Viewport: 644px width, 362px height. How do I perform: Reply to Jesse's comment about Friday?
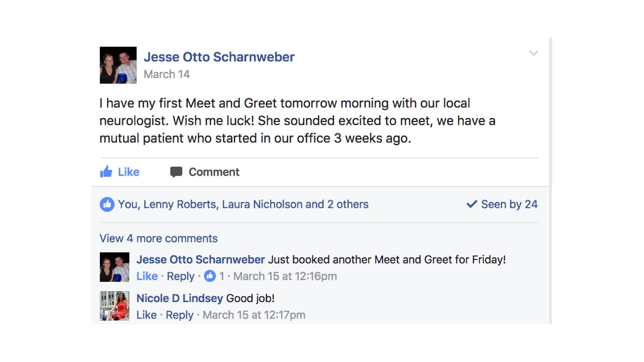tap(180, 276)
